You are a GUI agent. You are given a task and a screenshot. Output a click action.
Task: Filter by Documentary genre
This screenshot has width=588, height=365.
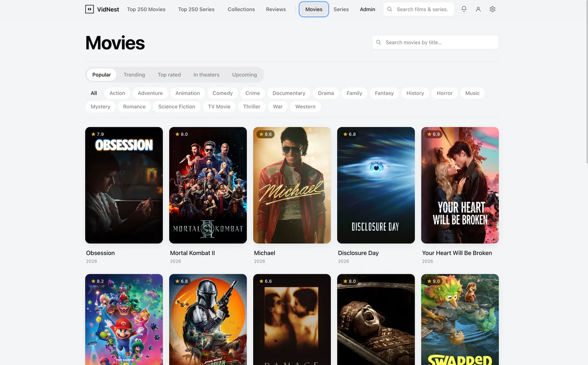(x=289, y=93)
